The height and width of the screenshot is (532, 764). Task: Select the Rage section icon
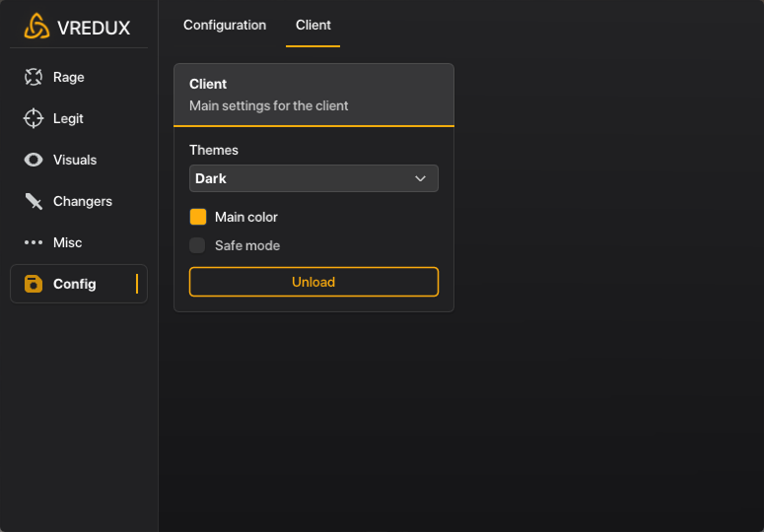[34, 77]
